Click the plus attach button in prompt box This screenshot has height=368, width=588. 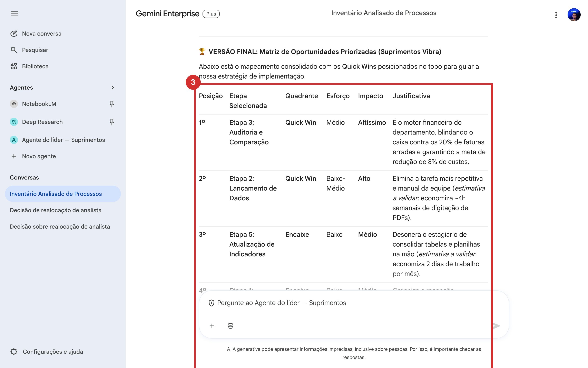[x=212, y=326]
